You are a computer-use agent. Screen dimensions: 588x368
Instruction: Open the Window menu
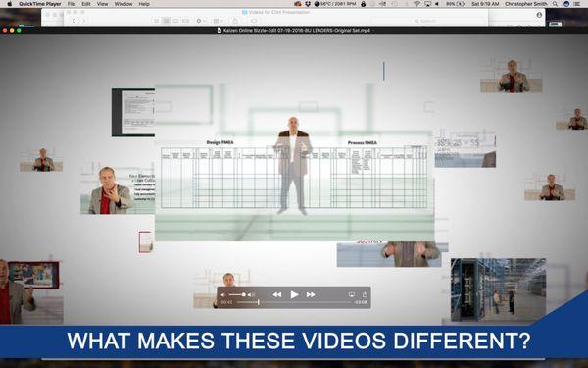(x=123, y=4)
